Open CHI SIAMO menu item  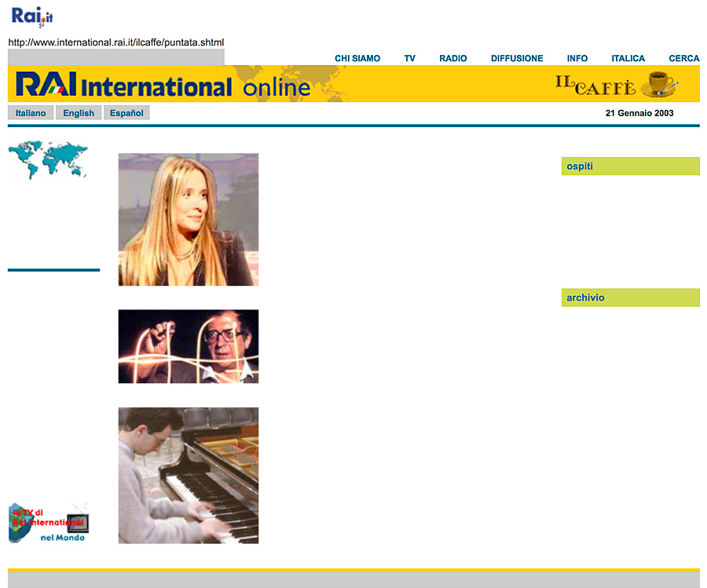pyautogui.click(x=357, y=59)
